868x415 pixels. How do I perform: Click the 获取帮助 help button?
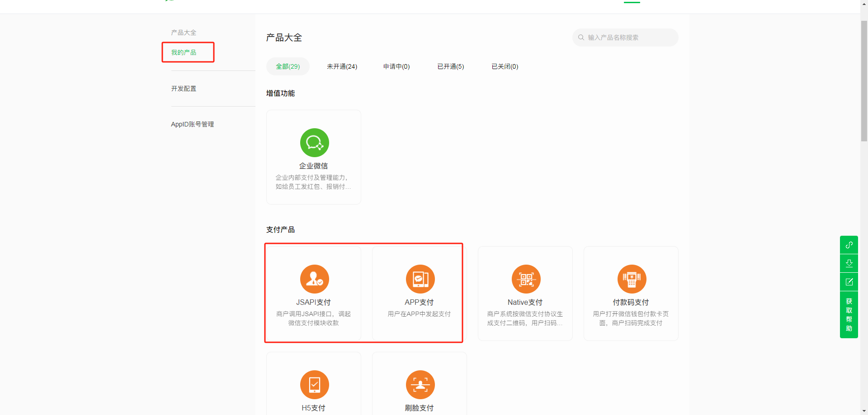pyautogui.click(x=849, y=315)
